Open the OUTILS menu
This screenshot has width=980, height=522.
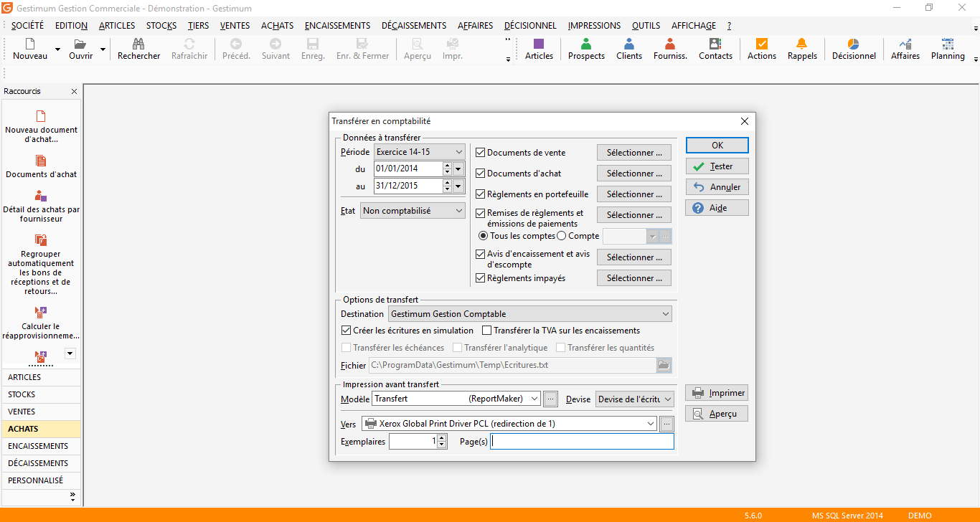[646, 25]
